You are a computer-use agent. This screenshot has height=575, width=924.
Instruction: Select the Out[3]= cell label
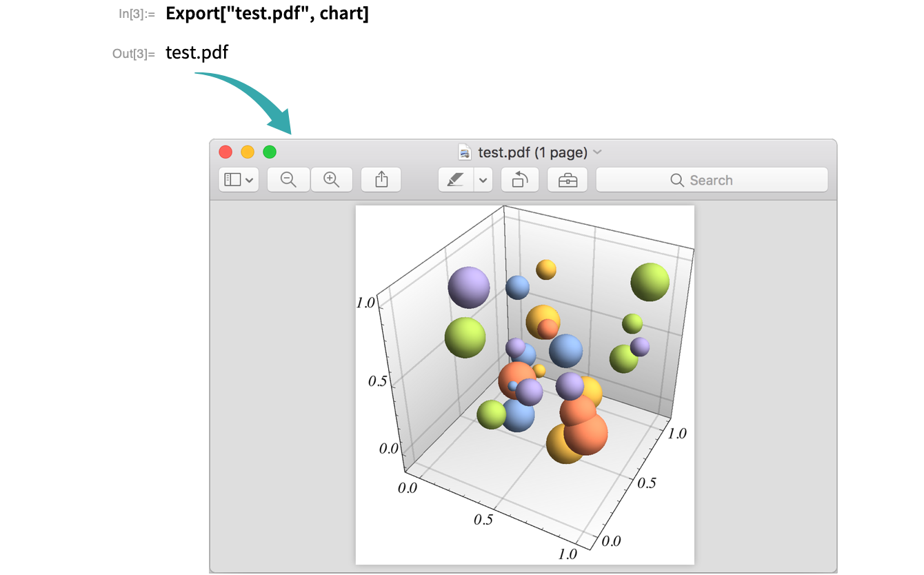pos(133,54)
